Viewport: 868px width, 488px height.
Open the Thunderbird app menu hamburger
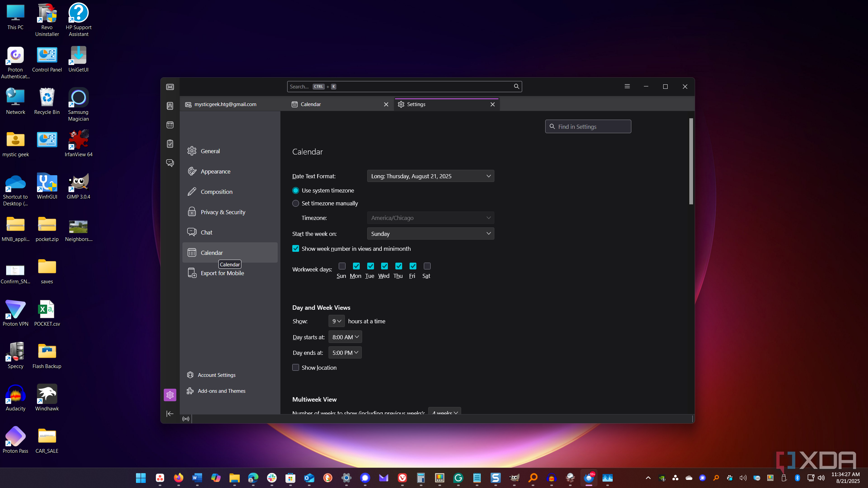627,86
